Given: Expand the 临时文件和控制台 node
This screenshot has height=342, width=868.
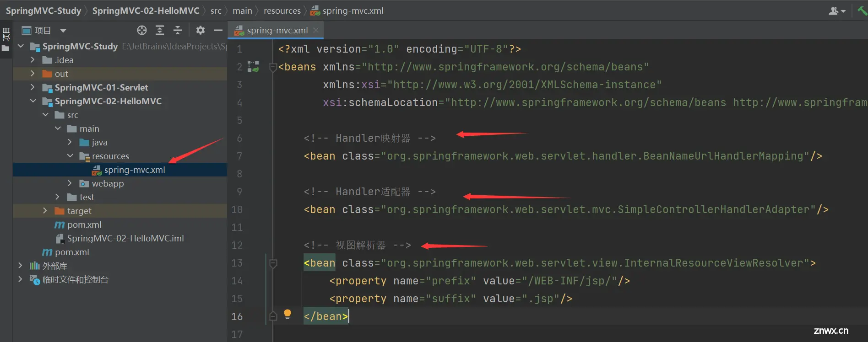Looking at the screenshot, I should 20,279.
